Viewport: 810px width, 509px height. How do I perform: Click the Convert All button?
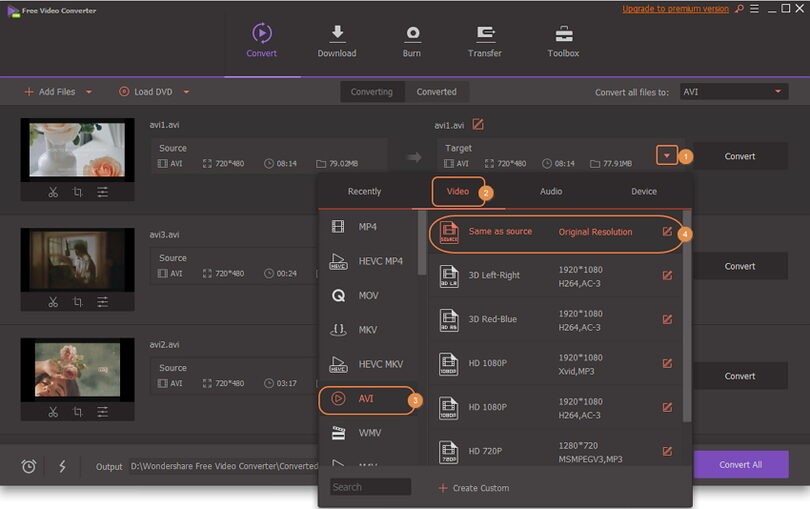pyautogui.click(x=741, y=465)
